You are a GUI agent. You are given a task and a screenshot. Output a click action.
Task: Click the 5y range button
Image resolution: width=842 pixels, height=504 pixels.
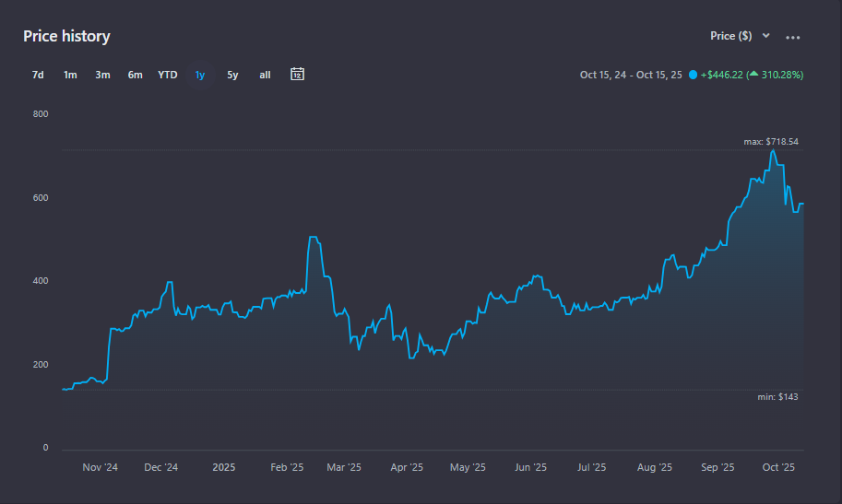232,75
